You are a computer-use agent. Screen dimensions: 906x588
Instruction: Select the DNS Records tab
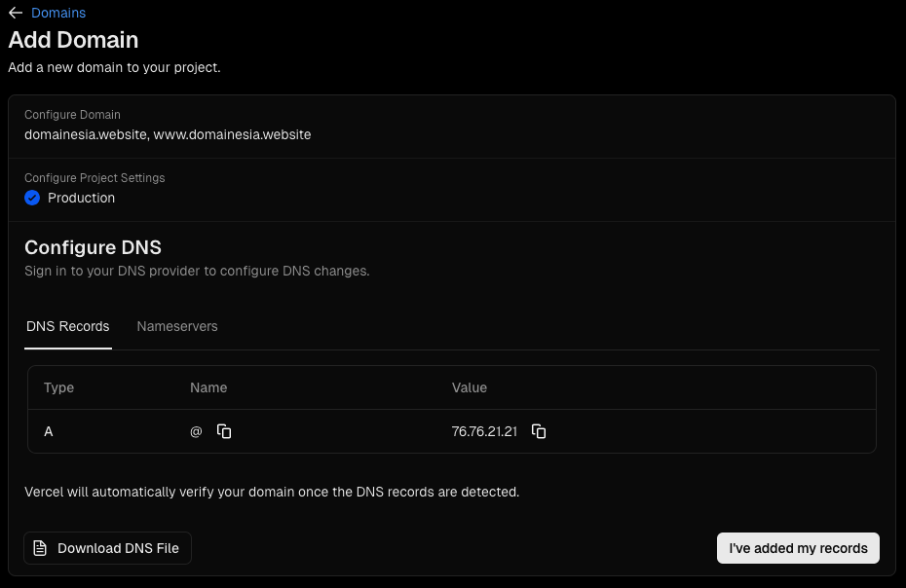coord(67,326)
